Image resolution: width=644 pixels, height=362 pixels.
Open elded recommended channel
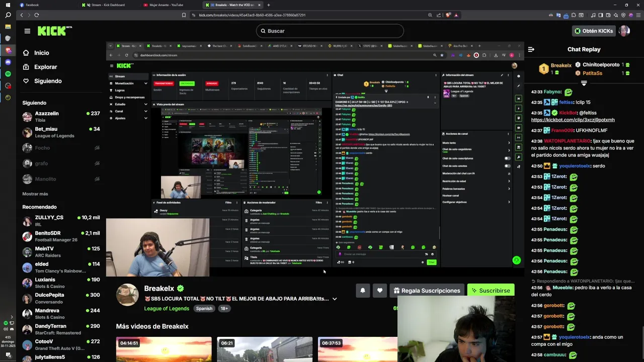(61, 267)
